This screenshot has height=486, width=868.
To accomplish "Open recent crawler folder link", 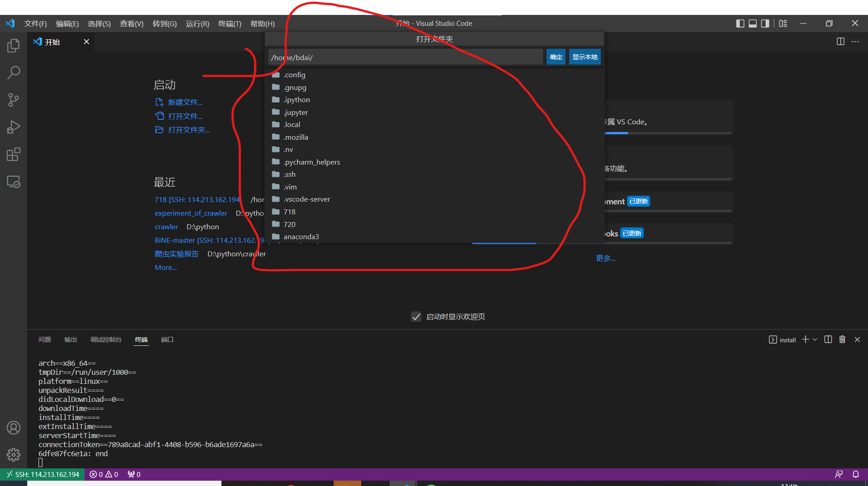I will point(166,226).
